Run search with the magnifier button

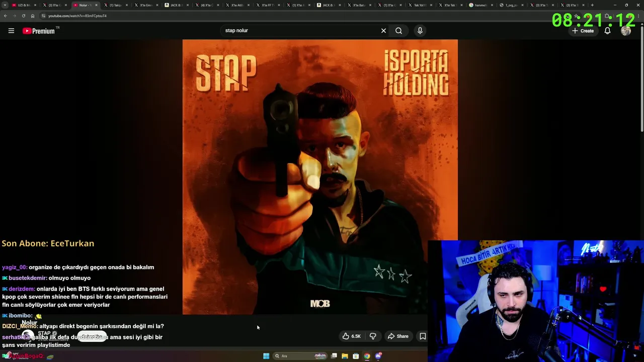pos(398,31)
